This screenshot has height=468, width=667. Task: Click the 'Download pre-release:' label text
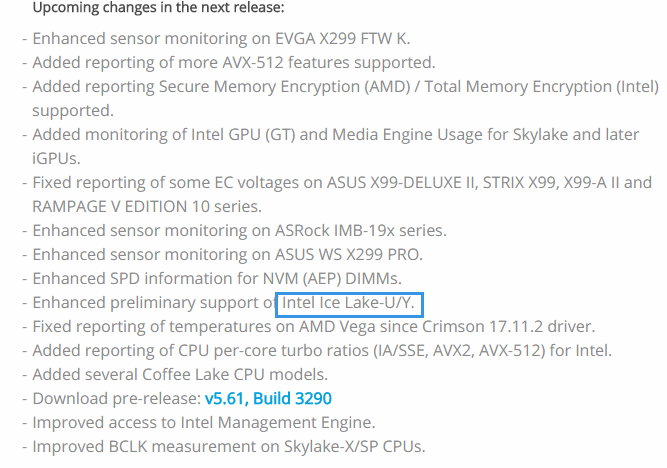(117, 399)
